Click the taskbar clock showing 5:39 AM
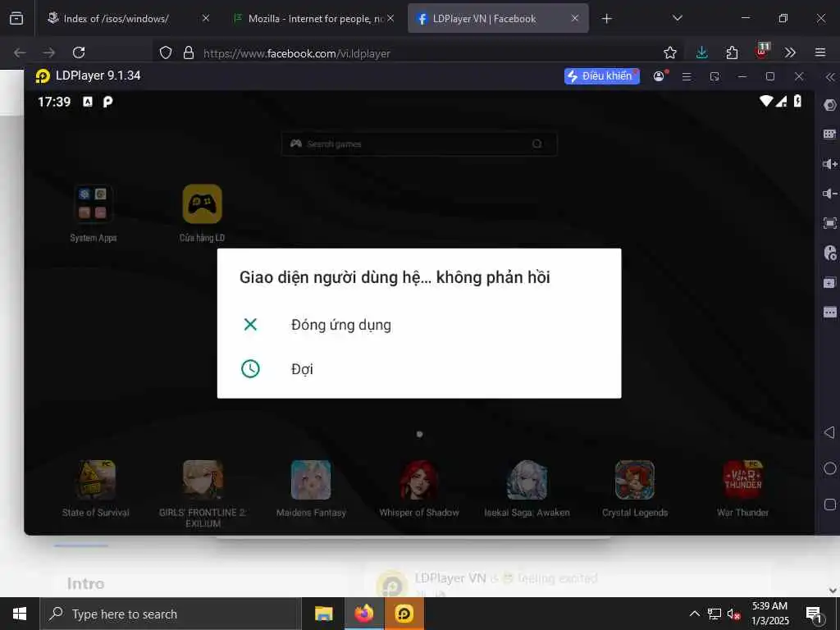The image size is (840, 630). [x=769, y=614]
